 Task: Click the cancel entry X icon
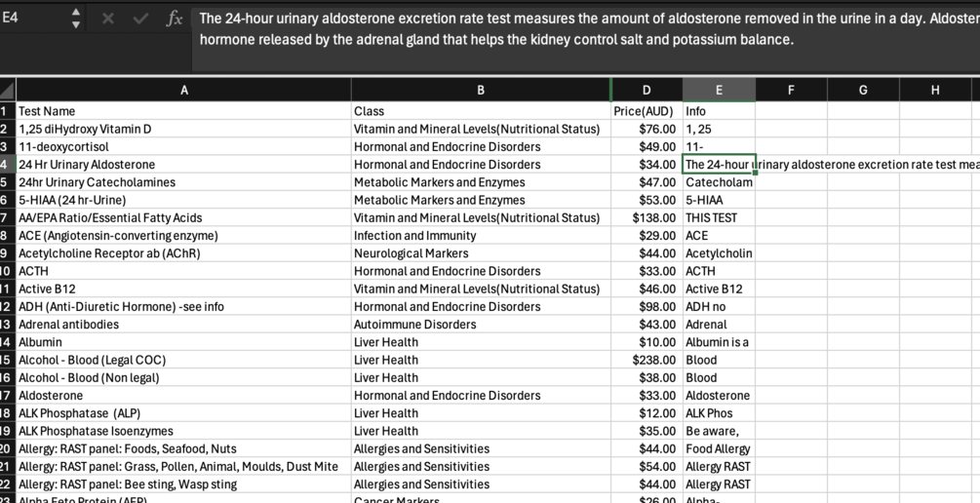(x=108, y=19)
